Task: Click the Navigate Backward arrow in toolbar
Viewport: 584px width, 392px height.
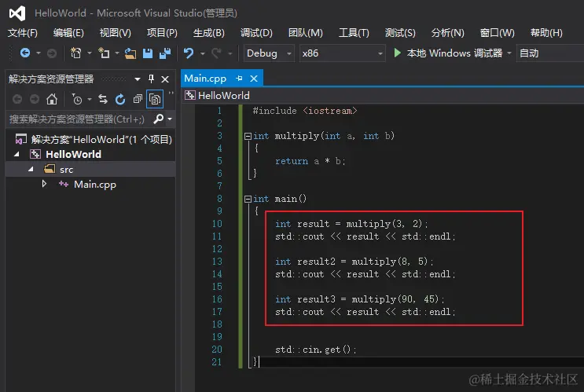Action: click(25, 53)
